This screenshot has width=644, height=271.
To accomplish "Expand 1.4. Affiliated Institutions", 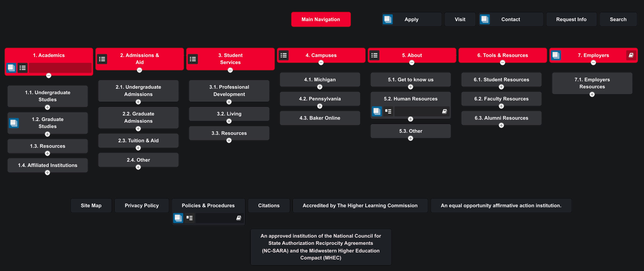I will pos(47,173).
